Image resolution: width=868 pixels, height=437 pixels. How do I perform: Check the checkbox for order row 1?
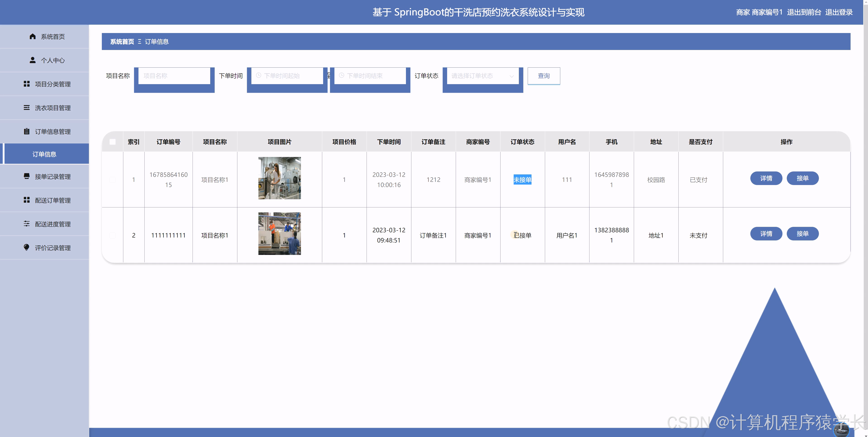(112, 180)
